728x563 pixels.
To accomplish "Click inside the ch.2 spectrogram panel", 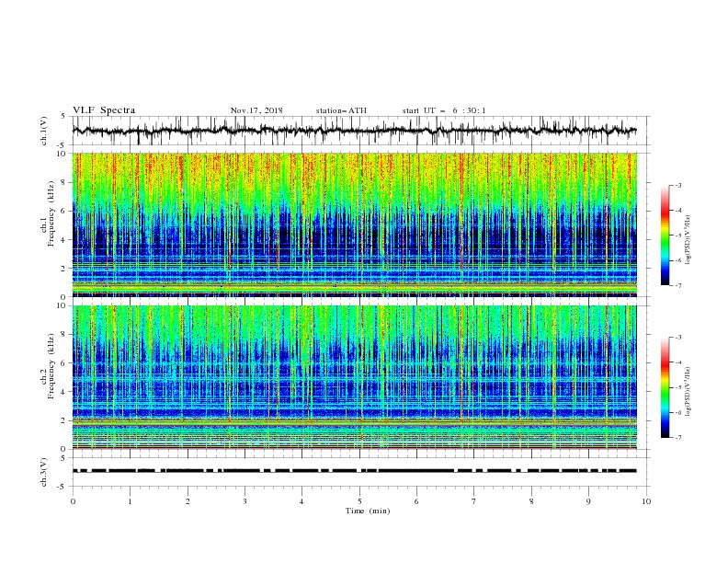I will click(355, 377).
